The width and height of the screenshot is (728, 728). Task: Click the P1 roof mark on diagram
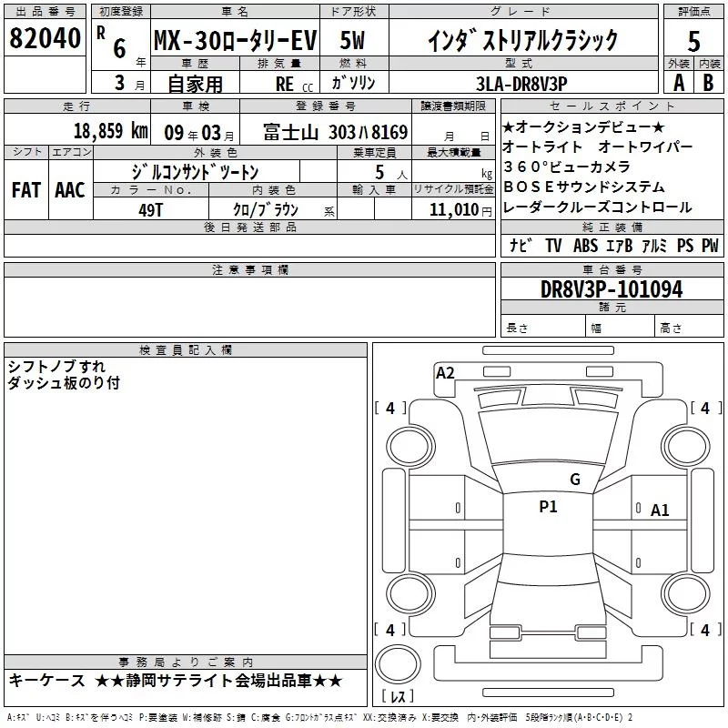[548, 506]
